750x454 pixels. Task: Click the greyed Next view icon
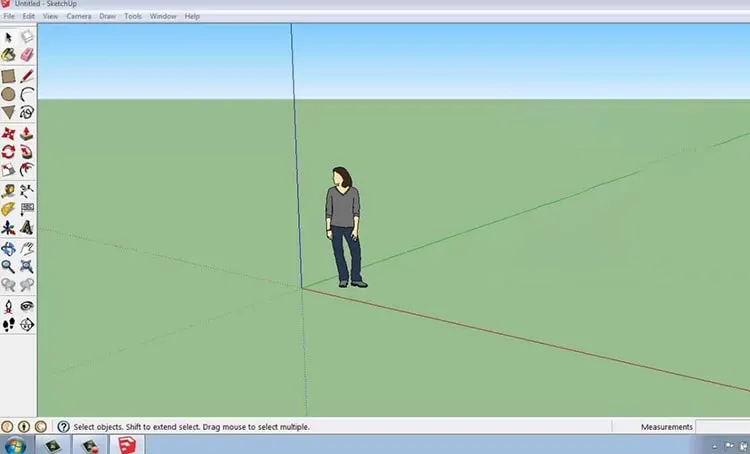(x=27, y=285)
